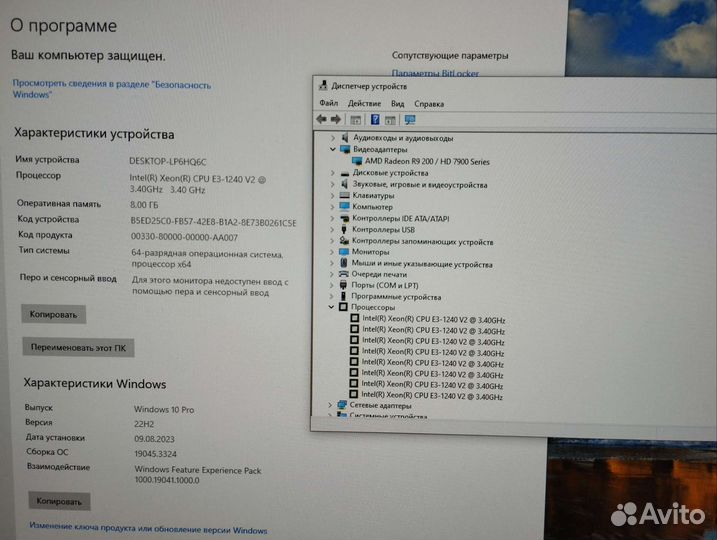Click Контроллеры USB plug icon
The width and height of the screenshot is (717, 540).
(344, 229)
